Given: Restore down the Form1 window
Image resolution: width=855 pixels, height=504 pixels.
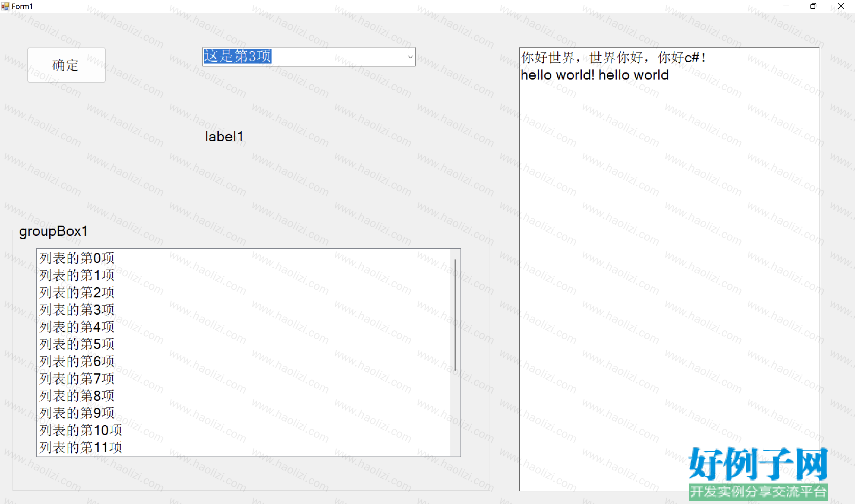Looking at the screenshot, I should tap(813, 6).
